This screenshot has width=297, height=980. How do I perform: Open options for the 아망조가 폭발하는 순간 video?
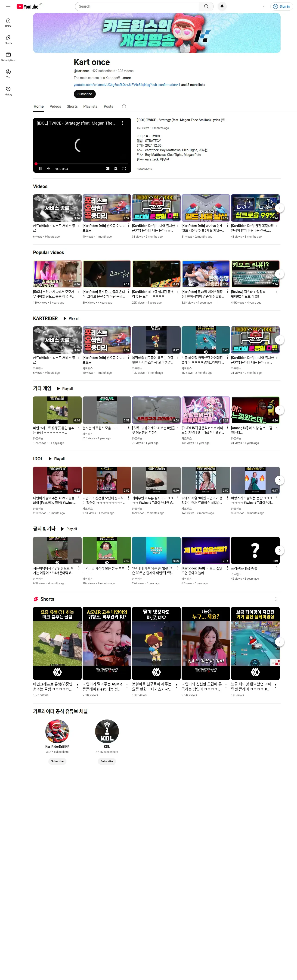(x=276, y=498)
